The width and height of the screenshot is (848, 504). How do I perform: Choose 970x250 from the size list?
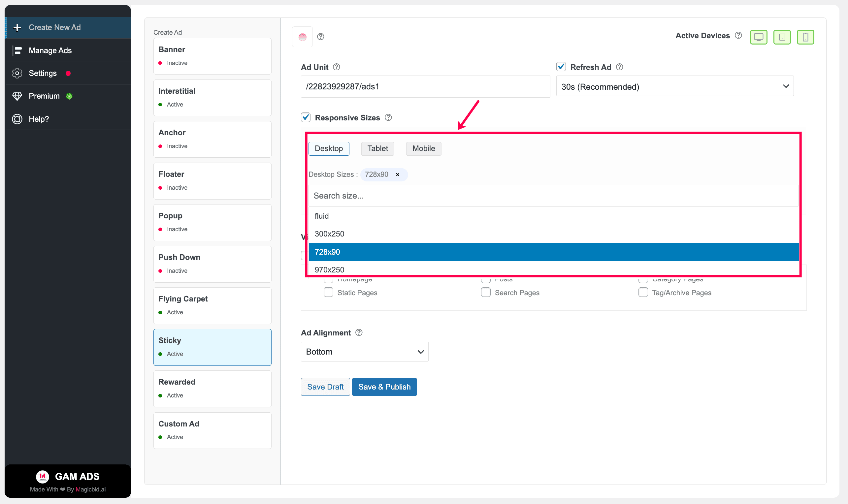[553, 269]
